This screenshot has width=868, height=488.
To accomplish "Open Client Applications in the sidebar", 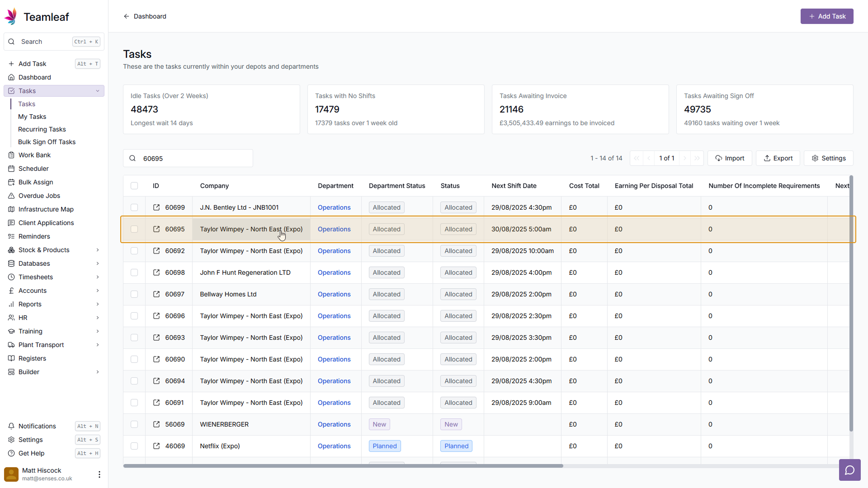I will click(x=54, y=223).
